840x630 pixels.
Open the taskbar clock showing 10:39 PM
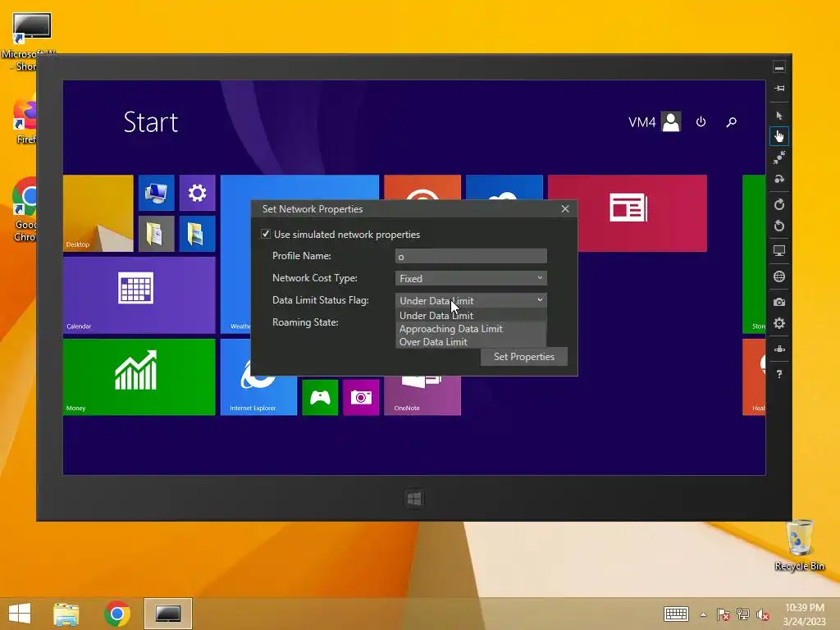pyautogui.click(x=804, y=614)
